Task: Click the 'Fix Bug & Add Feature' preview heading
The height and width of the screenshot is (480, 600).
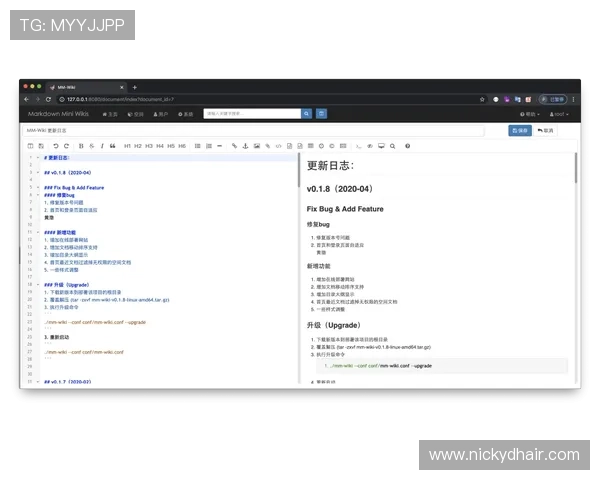Action: point(345,209)
